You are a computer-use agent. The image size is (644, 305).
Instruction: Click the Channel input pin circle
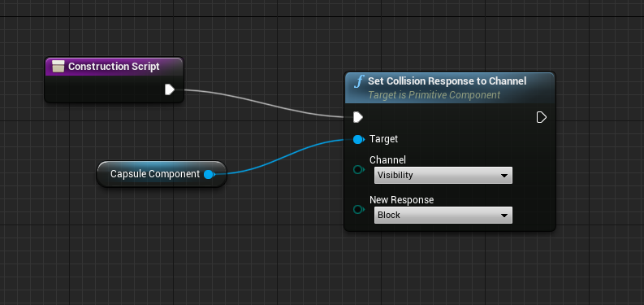pos(359,170)
